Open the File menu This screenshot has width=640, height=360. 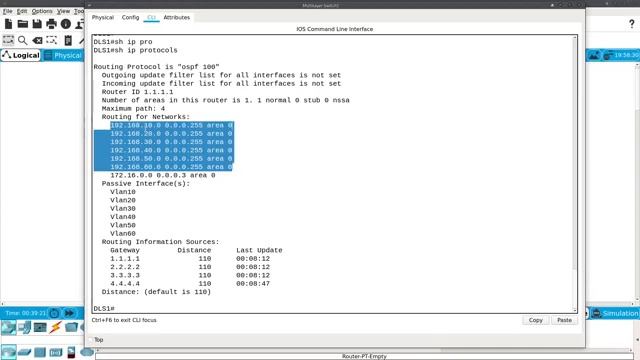click(7, 11)
